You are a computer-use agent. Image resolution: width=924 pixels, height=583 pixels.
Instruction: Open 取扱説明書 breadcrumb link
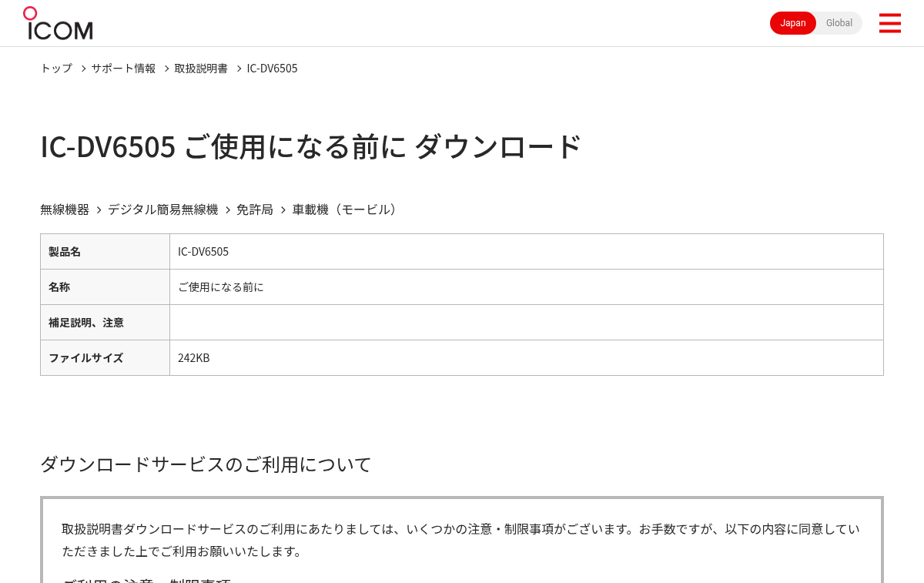click(x=201, y=68)
